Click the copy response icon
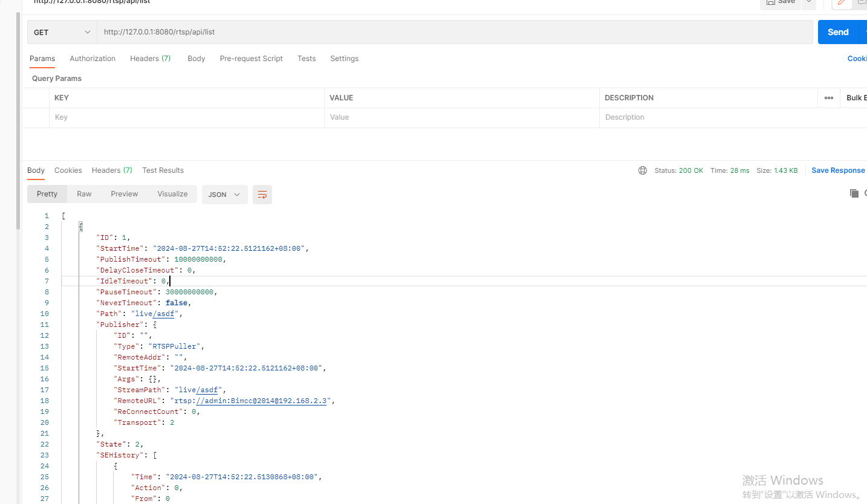 pos(854,193)
